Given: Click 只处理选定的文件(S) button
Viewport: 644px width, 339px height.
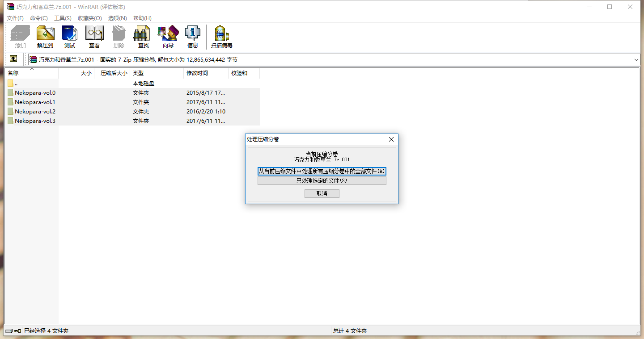Looking at the screenshot, I should (322, 181).
